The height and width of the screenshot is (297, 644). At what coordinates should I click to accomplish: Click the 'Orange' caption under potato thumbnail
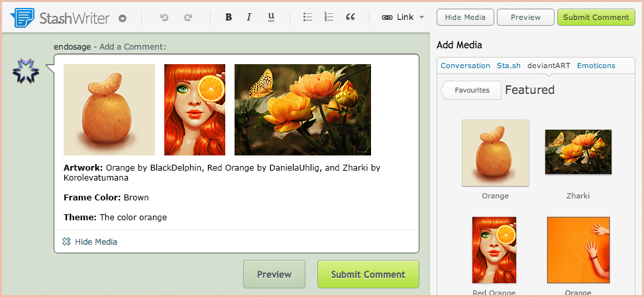(x=495, y=196)
